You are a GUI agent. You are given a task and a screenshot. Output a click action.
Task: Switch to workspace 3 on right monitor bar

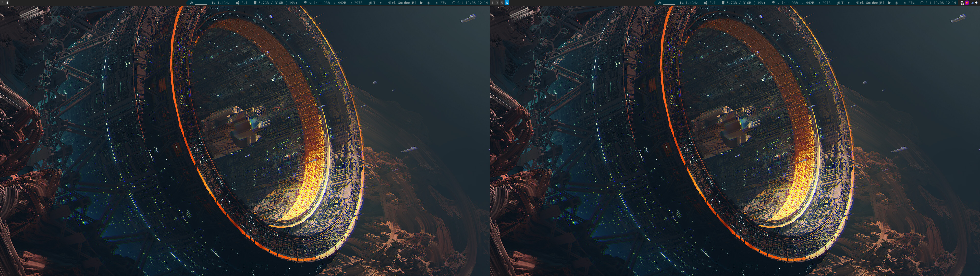497,3
